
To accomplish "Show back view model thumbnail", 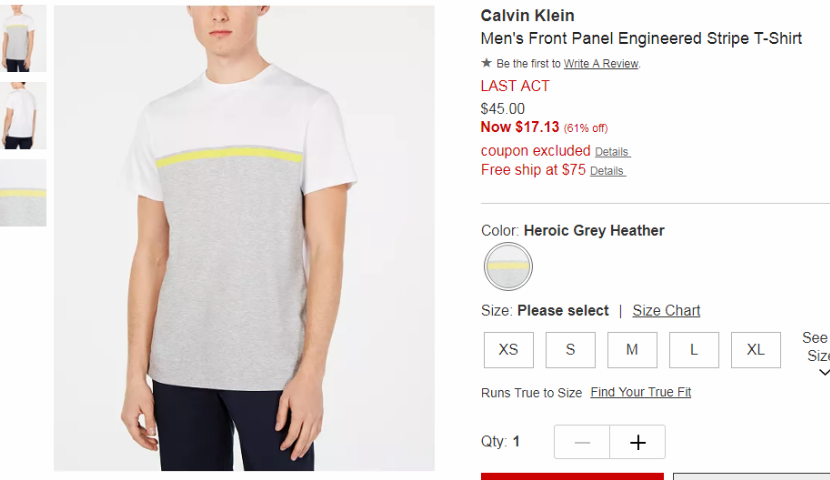I will coord(23,115).
